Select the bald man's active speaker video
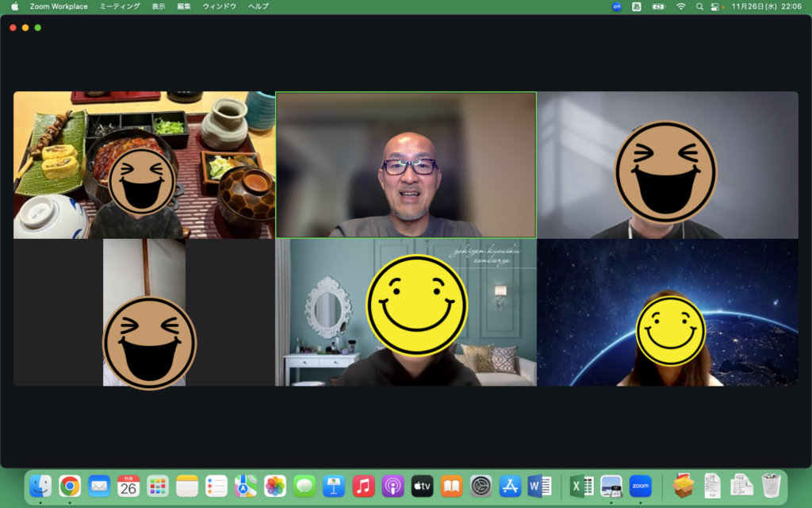This screenshot has width=812, height=508. [406, 165]
